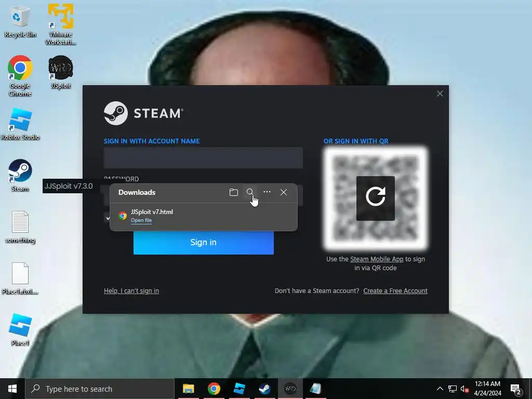The width and height of the screenshot is (532, 399).
Task: Open VMware Workstation desktop shortcut
Action: (x=60, y=24)
